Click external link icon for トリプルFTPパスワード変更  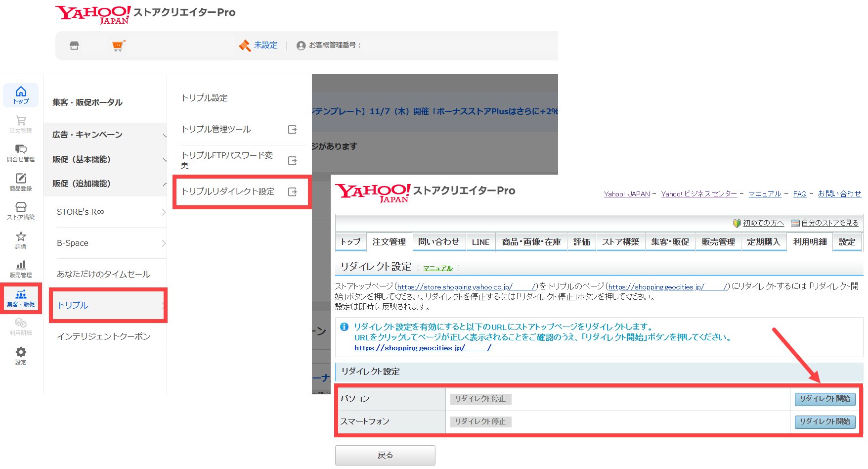click(293, 161)
